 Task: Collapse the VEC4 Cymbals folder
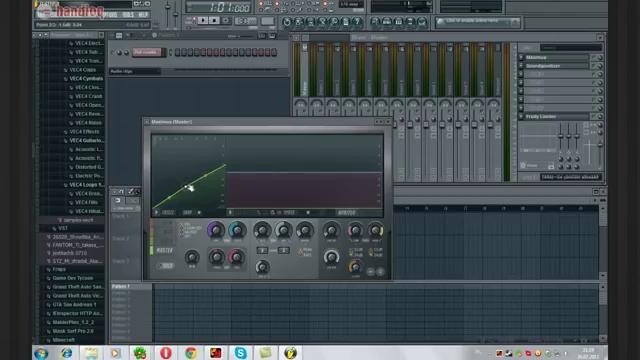point(86,78)
